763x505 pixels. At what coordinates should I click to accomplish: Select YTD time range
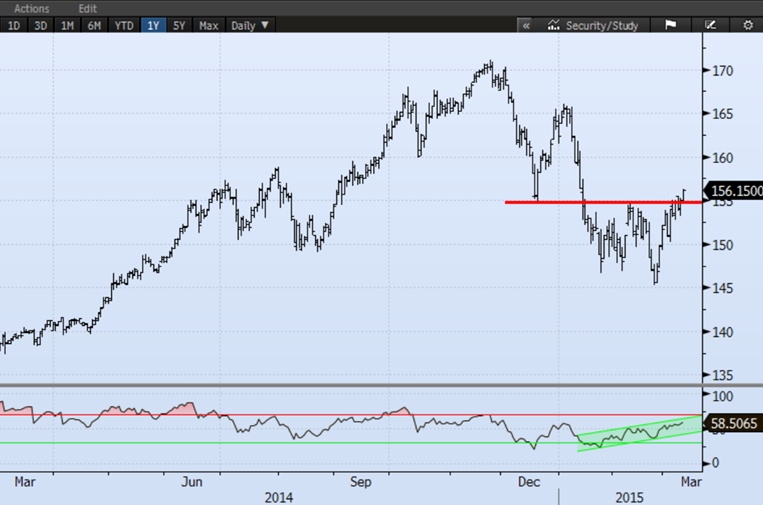(123, 25)
